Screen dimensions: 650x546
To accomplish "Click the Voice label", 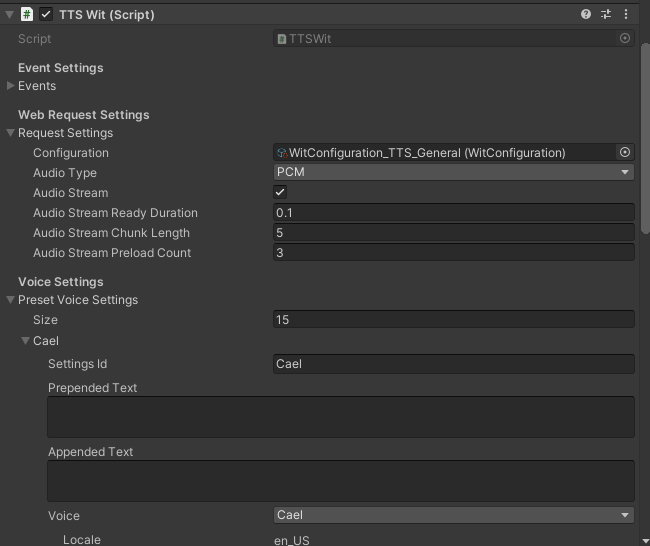I will tap(64, 515).
